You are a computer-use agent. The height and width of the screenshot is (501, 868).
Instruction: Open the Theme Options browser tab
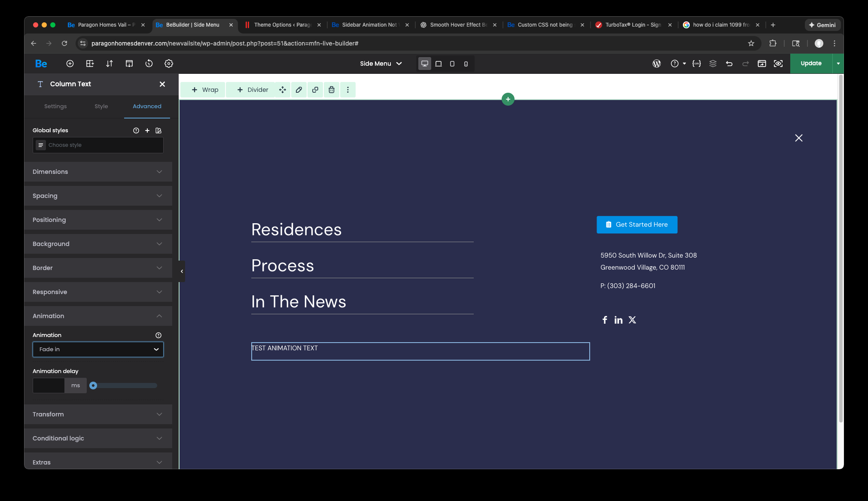click(x=282, y=25)
